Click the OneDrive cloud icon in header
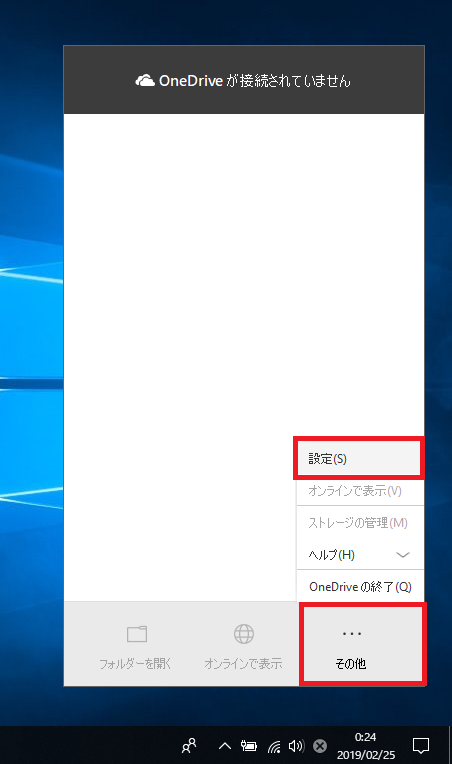Viewport: 452px width, 764px height. [145, 80]
